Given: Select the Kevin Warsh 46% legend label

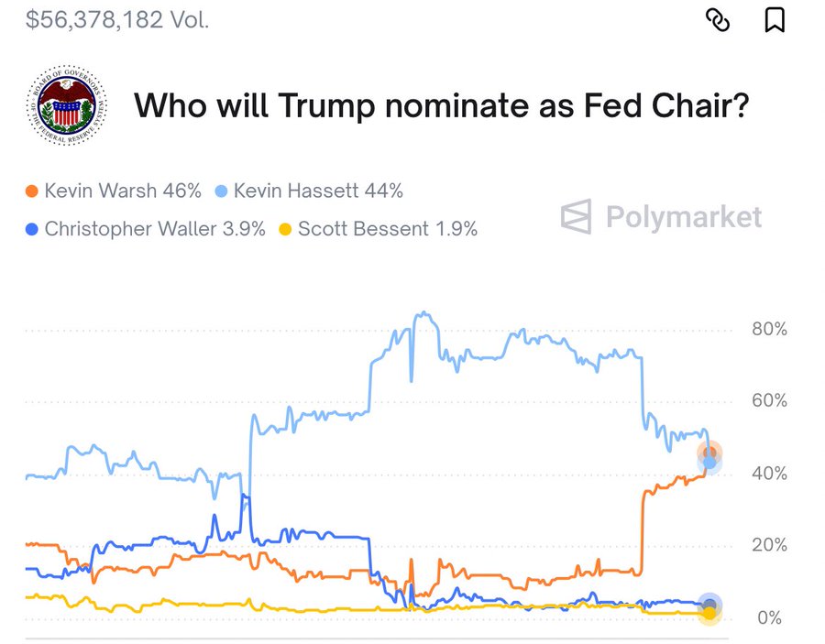Looking at the screenshot, I should point(123,191).
